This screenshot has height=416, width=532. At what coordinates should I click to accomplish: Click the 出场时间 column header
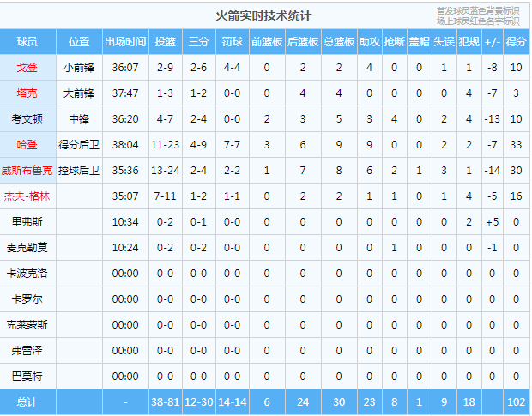pos(125,42)
